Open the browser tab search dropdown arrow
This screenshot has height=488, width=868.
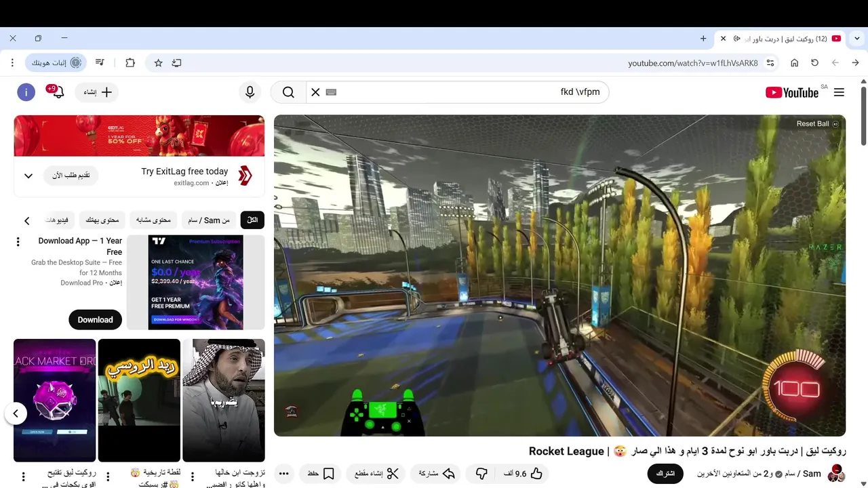[x=856, y=39]
